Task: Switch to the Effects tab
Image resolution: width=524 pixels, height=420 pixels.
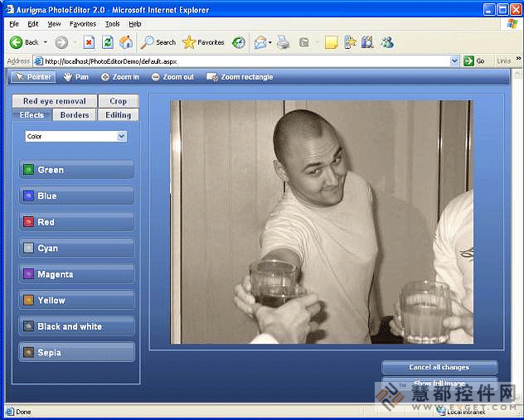Action: point(32,115)
